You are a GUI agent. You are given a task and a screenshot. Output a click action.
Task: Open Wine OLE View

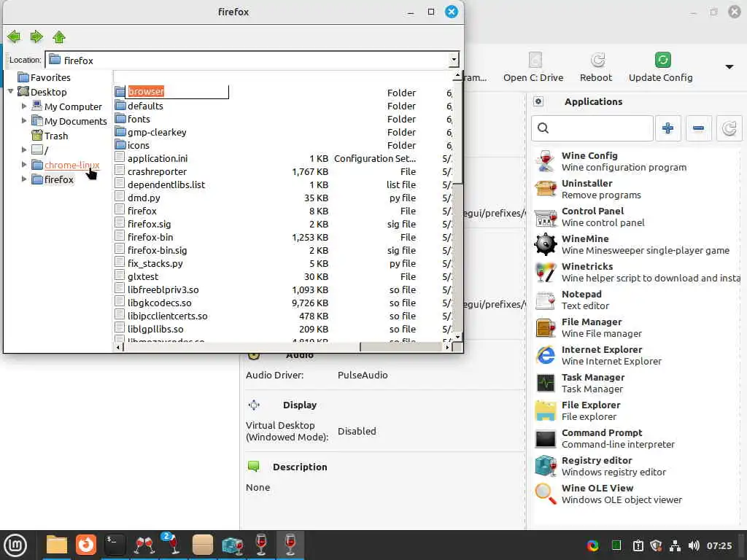tap(636, 494)
